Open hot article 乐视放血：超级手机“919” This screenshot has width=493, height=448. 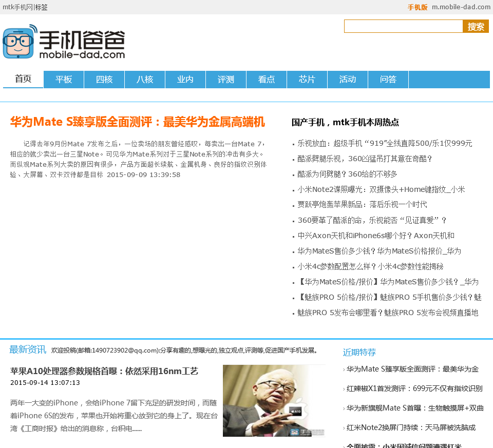click(x=385, y=143)
